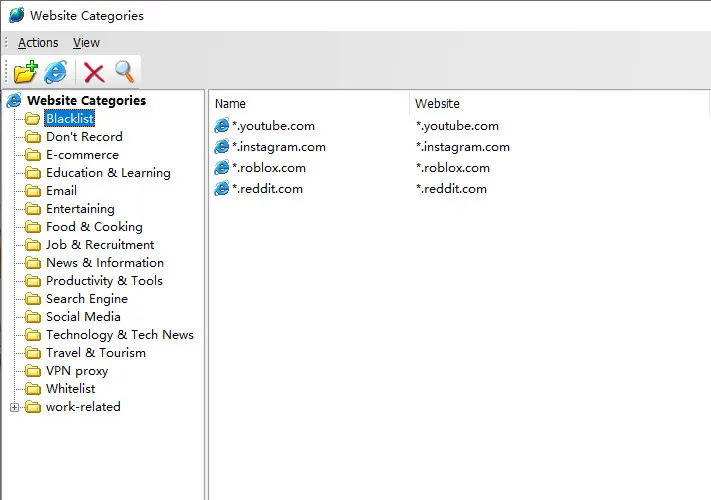
Task: Click the News & Information folder icon
Action: click(33, 263)
